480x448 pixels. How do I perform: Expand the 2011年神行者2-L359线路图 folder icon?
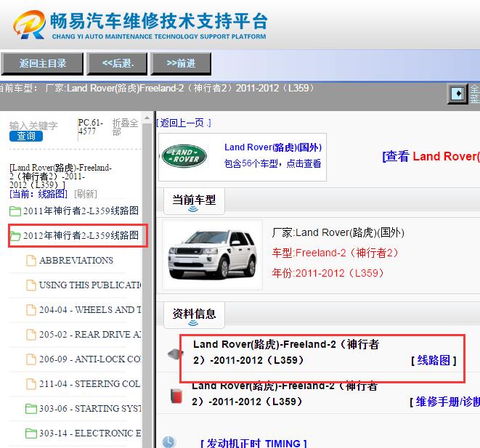tap(15, 211)
